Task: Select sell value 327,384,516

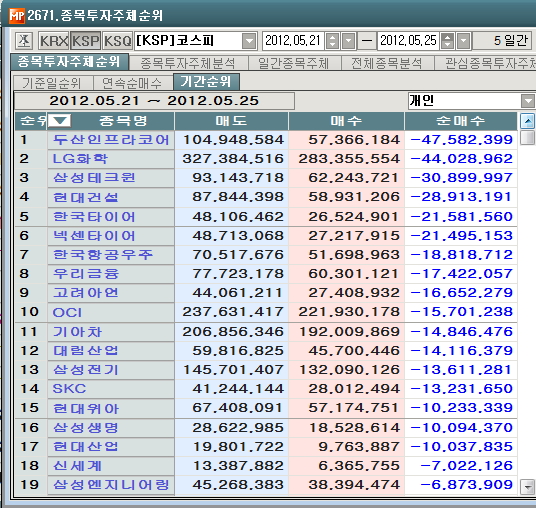Action: (231, 159)
